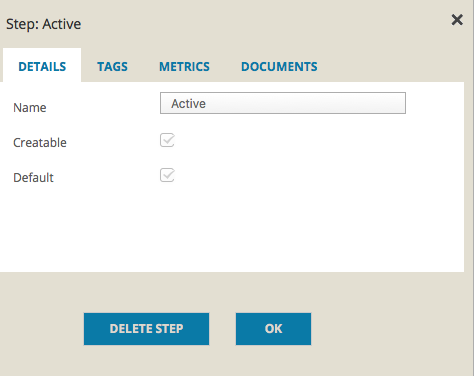Toggle the Default checkbox
This screenshot has height=376, width=474.
[x=167, y=175]
